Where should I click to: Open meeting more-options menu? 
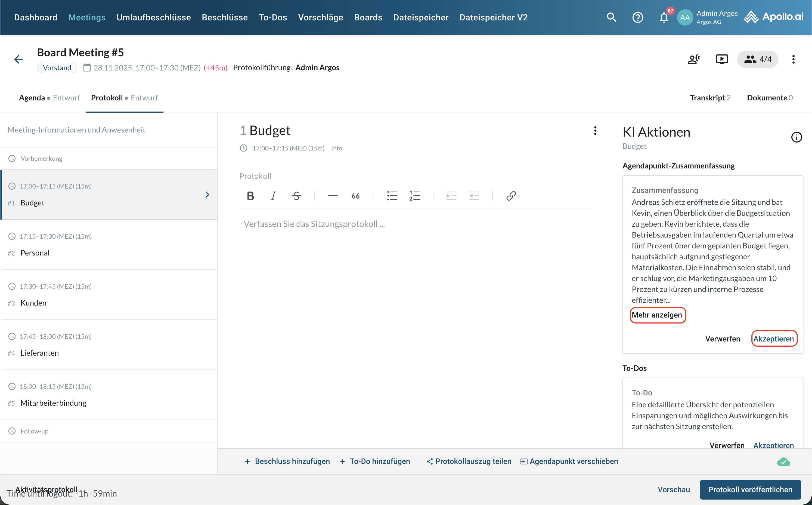(793, 59)
